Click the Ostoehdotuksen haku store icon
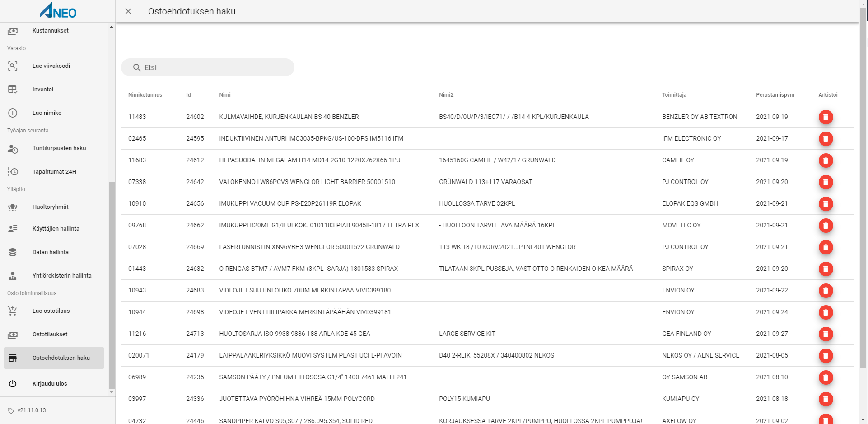The height and width of the screenshot is (424, 868). 13,358
